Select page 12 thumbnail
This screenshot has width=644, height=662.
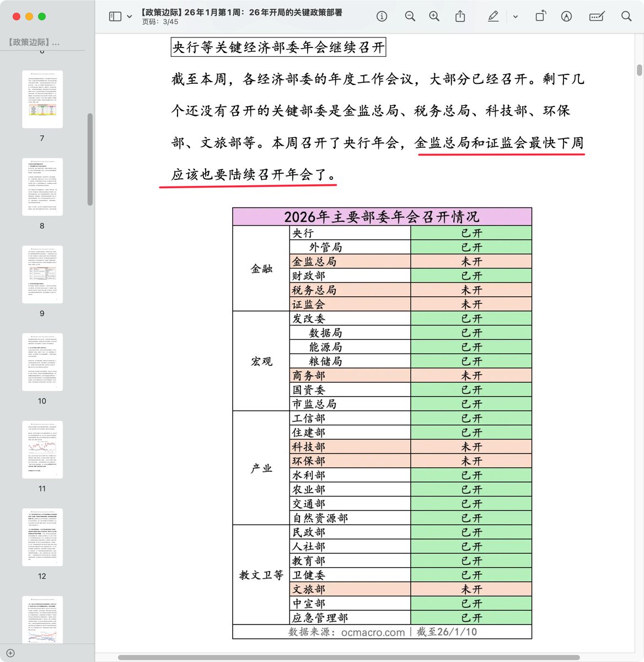click(x=42, y=537)
